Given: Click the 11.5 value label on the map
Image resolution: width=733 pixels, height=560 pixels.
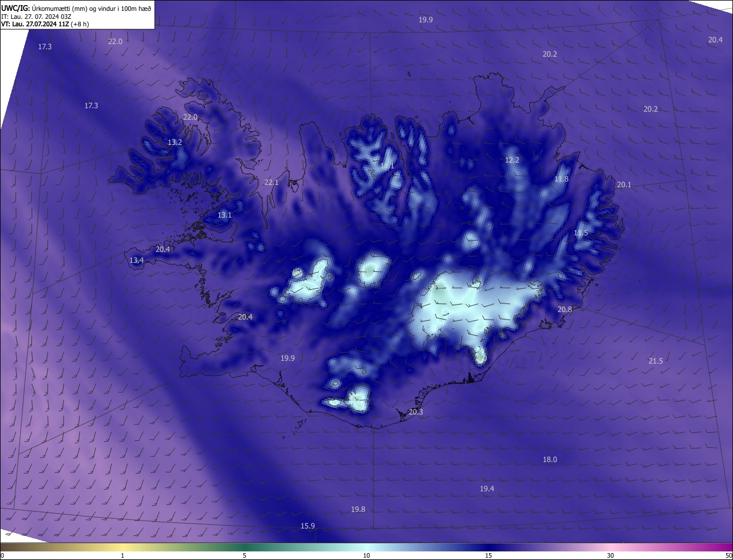Looking at the screenshot, I should pyautogui.click(x=581, y=232).
